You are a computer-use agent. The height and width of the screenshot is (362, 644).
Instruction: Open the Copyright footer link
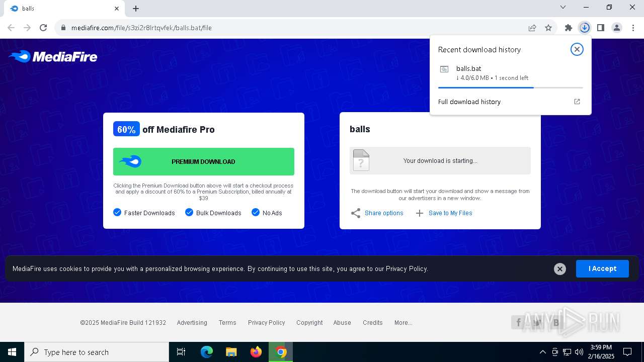click(309, 323)
